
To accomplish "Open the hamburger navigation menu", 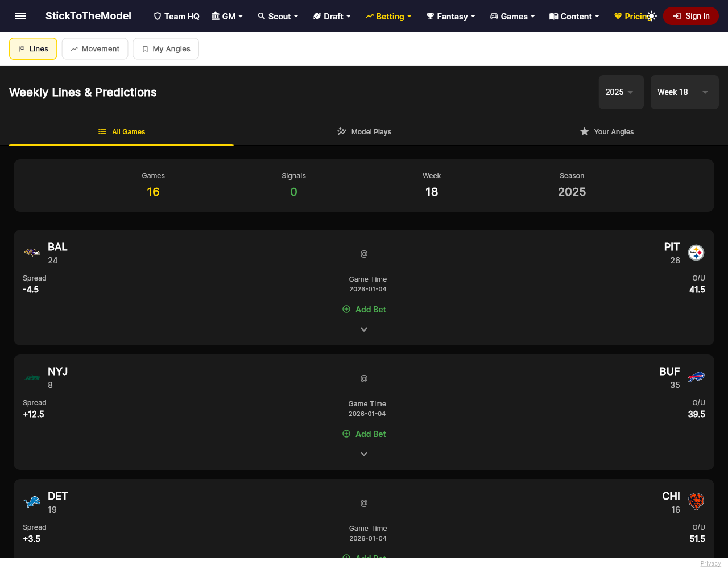I will [x=20, y=16].
